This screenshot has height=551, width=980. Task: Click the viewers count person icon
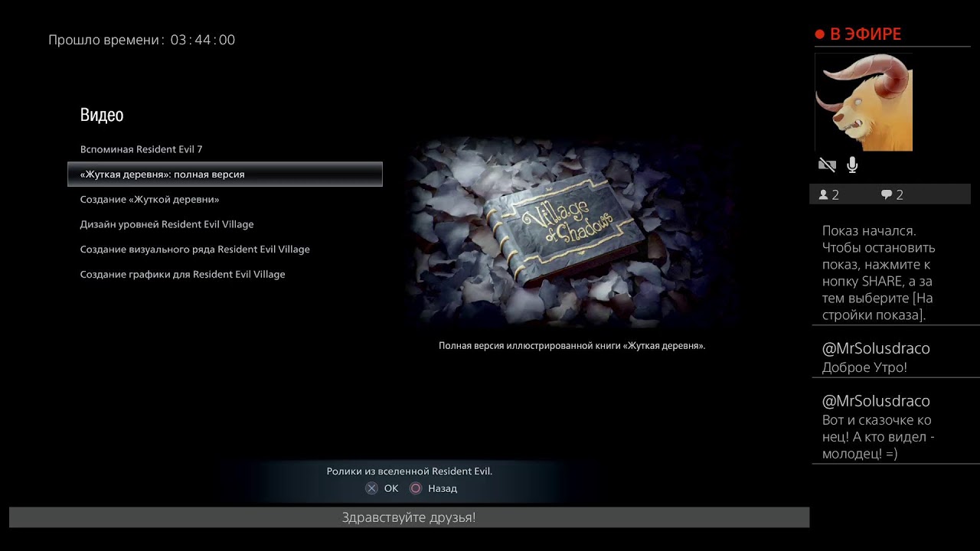(x=824, y=195)
